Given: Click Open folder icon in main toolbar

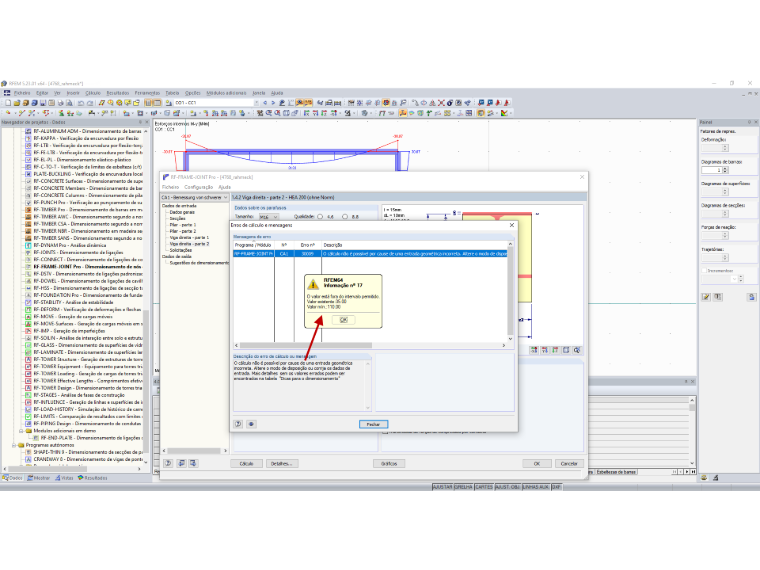Looking at the screenshot, I should 17,103.
